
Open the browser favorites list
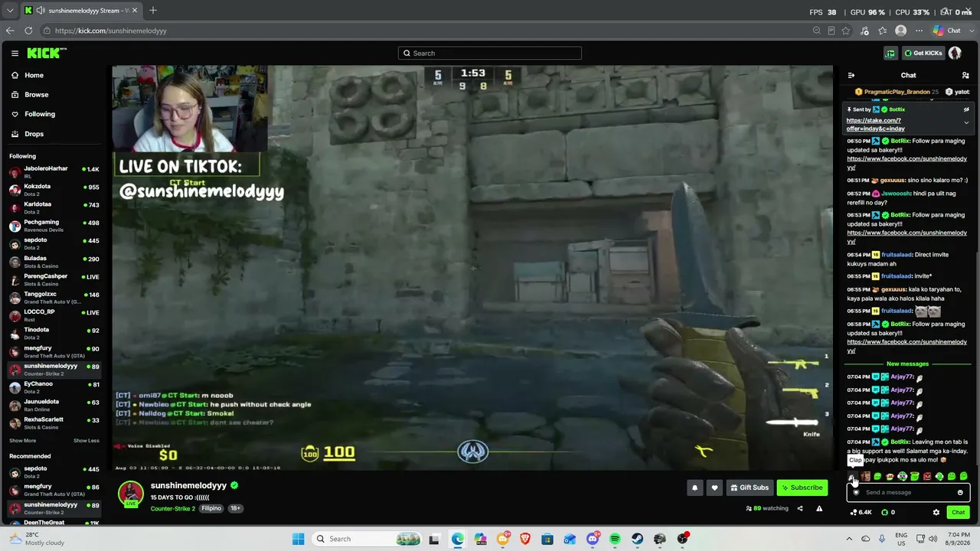[883, 31]
